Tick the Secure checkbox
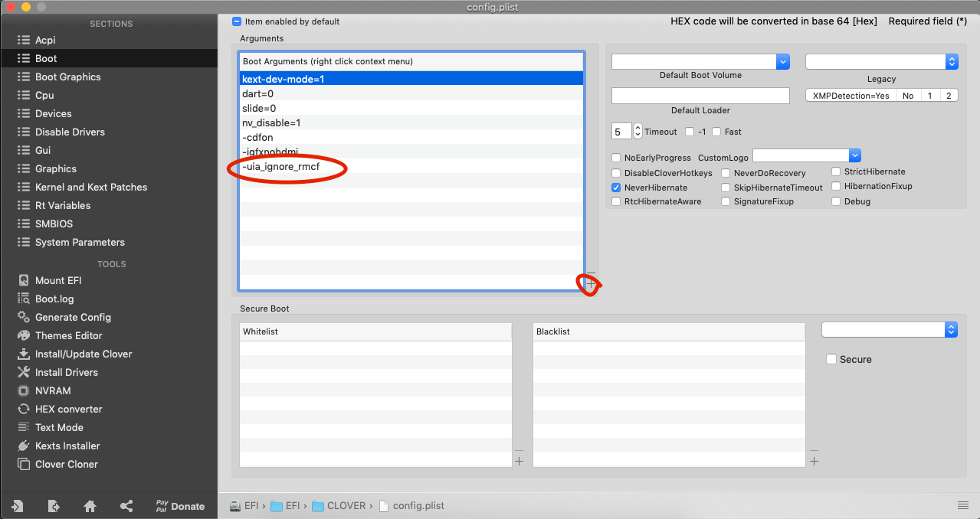Image resolution: width=980 pixels, height=519 pixels. pos(831,359)
